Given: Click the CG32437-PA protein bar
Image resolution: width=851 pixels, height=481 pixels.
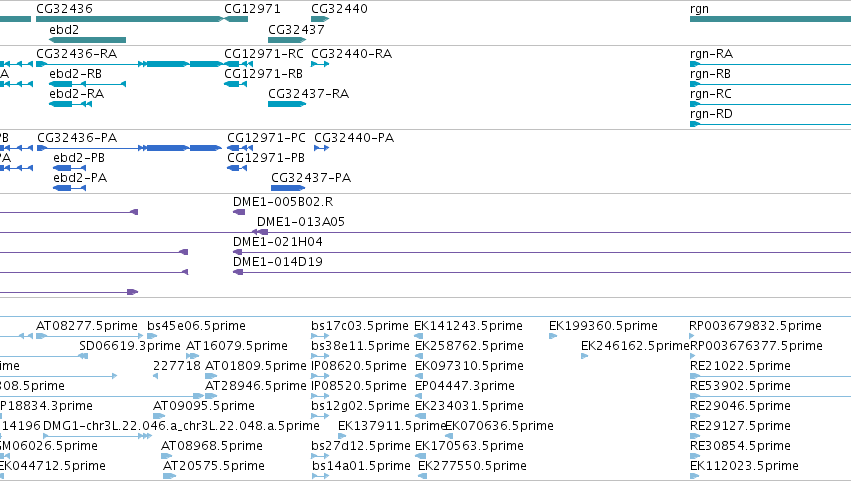Looking at the screenshot, I should click(288, 188).
